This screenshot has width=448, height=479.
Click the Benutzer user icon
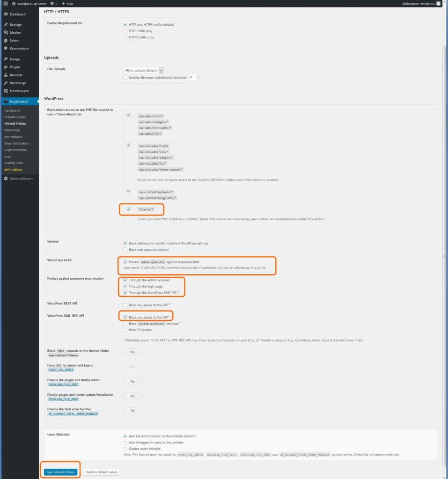[6, 75]
